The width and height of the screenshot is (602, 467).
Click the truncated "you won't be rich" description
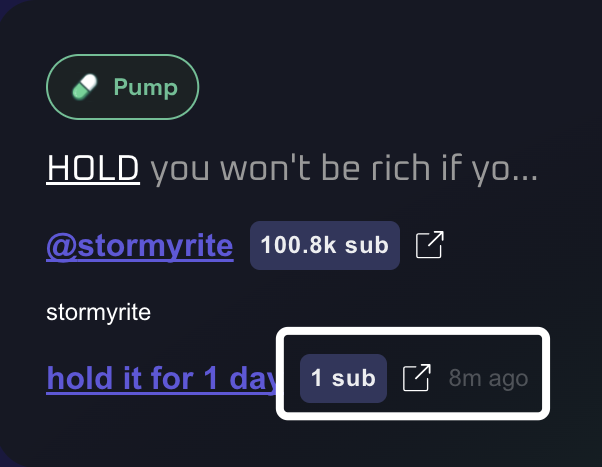(x=344, y=170)
